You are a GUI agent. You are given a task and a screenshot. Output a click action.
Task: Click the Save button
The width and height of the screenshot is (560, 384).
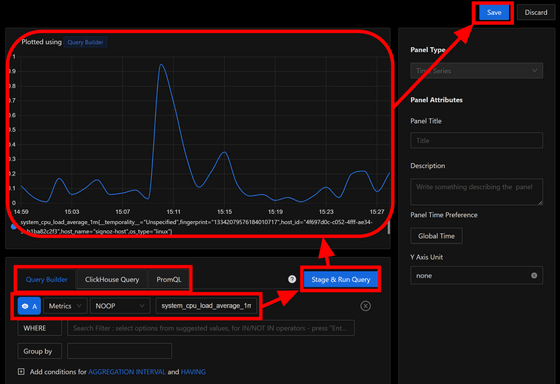click(x=494, y=13)
